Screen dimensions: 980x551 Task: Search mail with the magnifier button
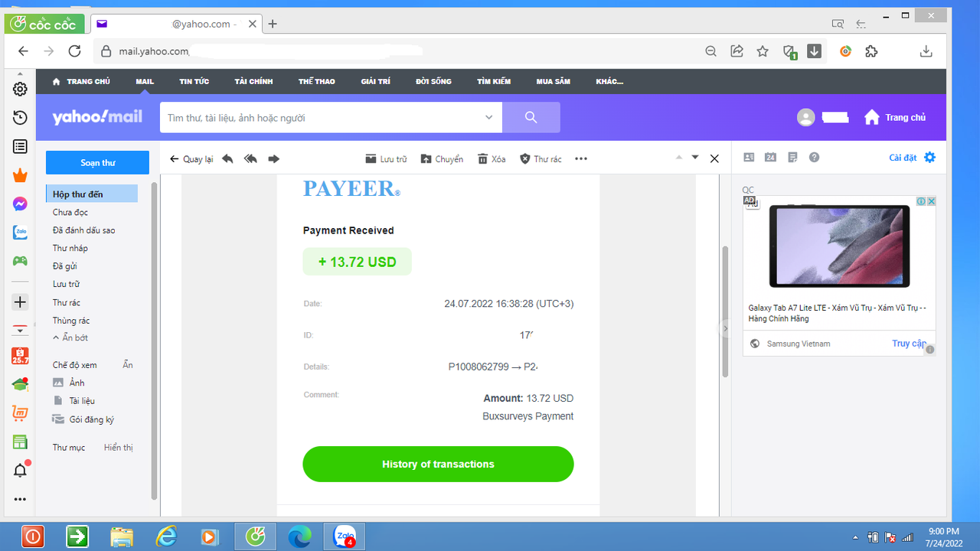pos(531,117)
